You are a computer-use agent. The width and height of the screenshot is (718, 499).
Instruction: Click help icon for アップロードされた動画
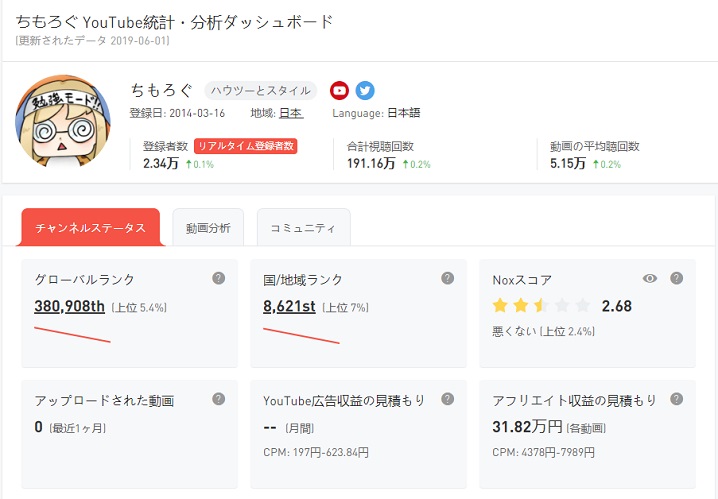[218, 399]
